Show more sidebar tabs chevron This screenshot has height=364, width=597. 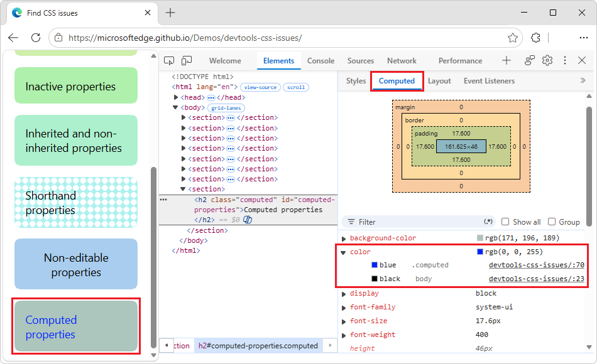click(x=583, y=80)
